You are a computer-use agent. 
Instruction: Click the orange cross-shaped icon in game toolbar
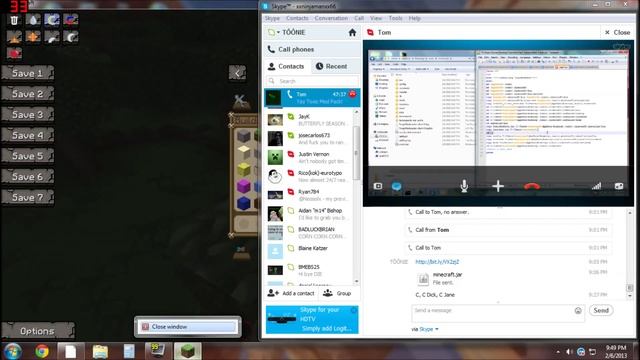pyautogui.click(x=33, y=37)
